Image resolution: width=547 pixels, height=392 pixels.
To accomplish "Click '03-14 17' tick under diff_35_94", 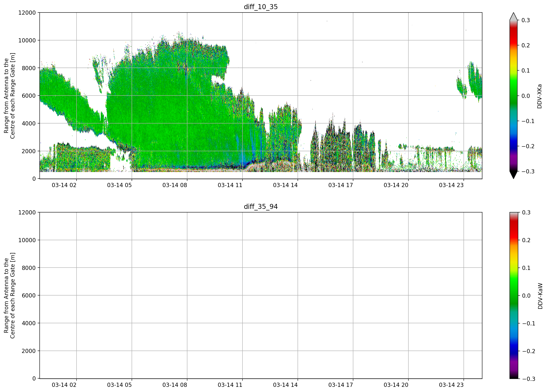I will (341, 385).
